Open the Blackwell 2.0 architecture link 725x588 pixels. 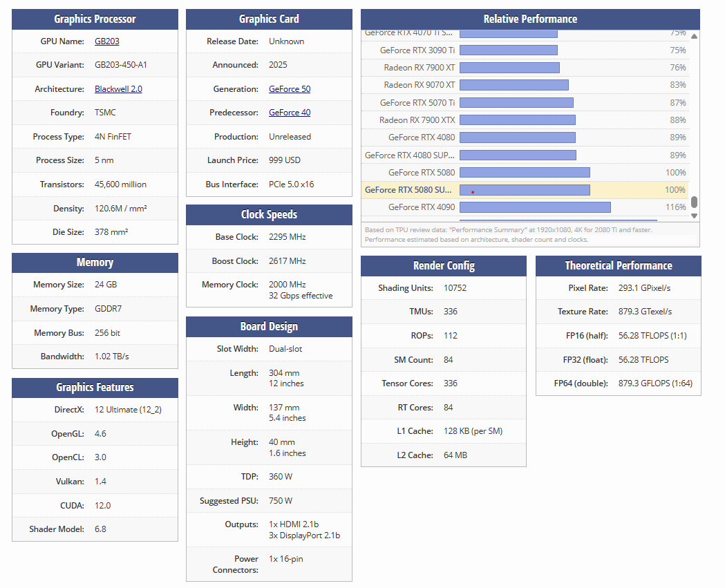pyautogui.click(x=118, y=88)
